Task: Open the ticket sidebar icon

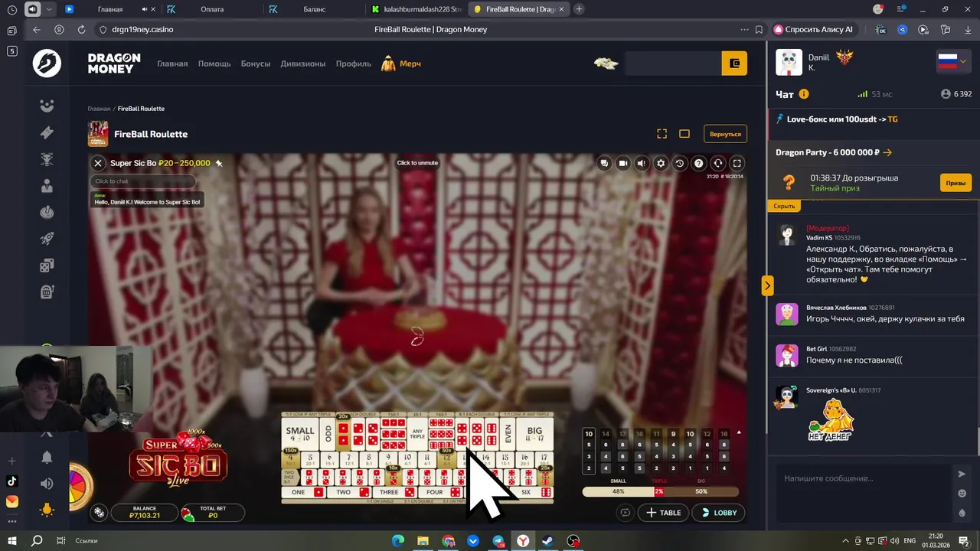Action: (47, 132)
